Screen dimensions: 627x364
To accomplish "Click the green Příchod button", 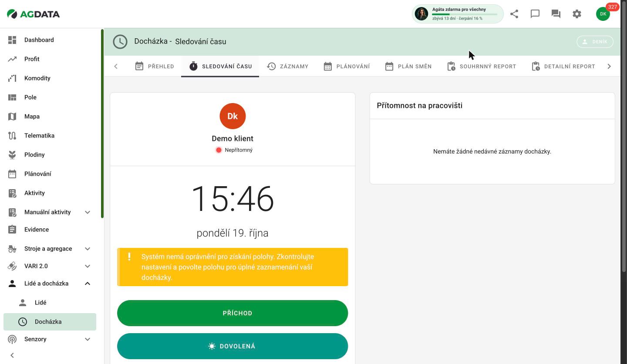I will point(233,313).
